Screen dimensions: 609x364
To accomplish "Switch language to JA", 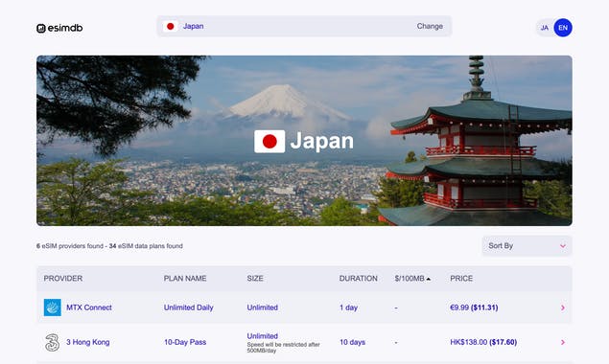I will 545,28.
